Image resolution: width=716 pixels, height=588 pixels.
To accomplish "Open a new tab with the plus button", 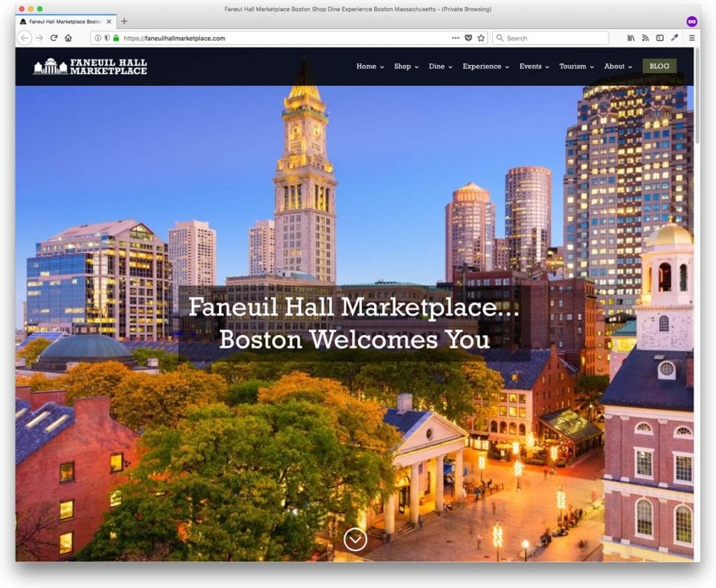I will tap(124, 21).
